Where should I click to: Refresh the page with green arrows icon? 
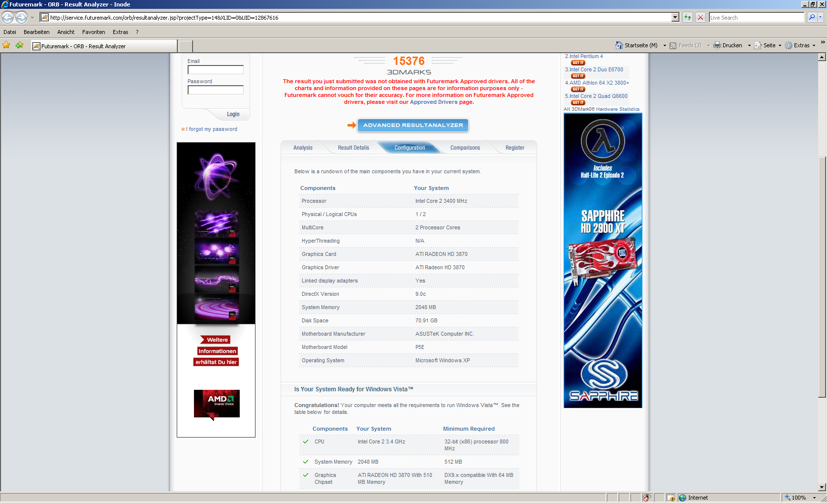pyautogui.click(x=687, y=17)
